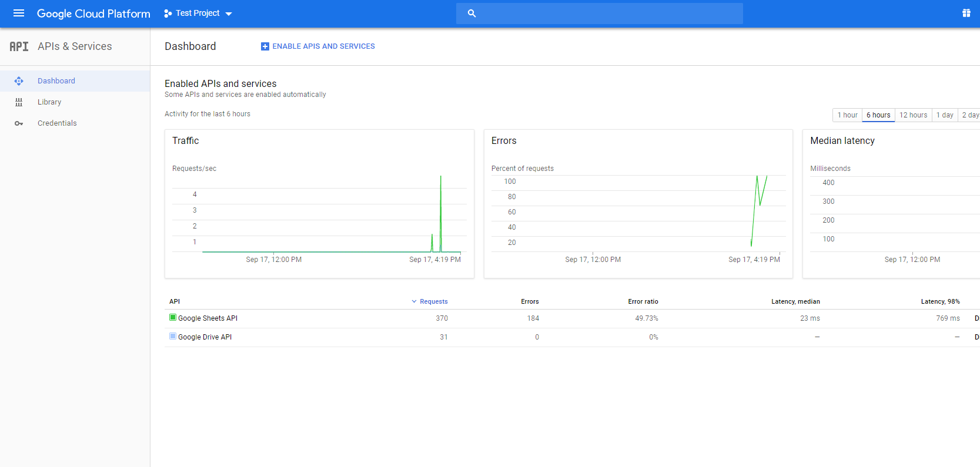Select the 12 hours time range
The width and height of the screenshot is (980, 467).
pos(913,115)
